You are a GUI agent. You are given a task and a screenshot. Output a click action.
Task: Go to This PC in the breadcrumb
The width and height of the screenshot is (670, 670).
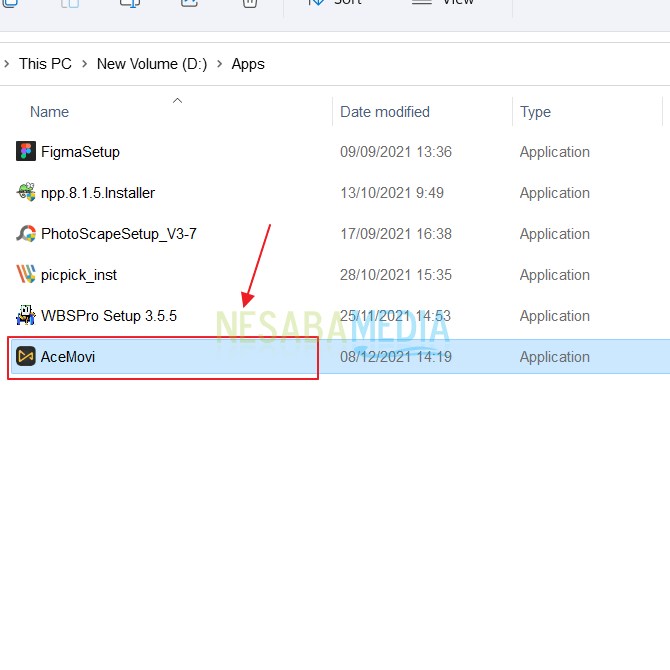(x=45, y=64)
